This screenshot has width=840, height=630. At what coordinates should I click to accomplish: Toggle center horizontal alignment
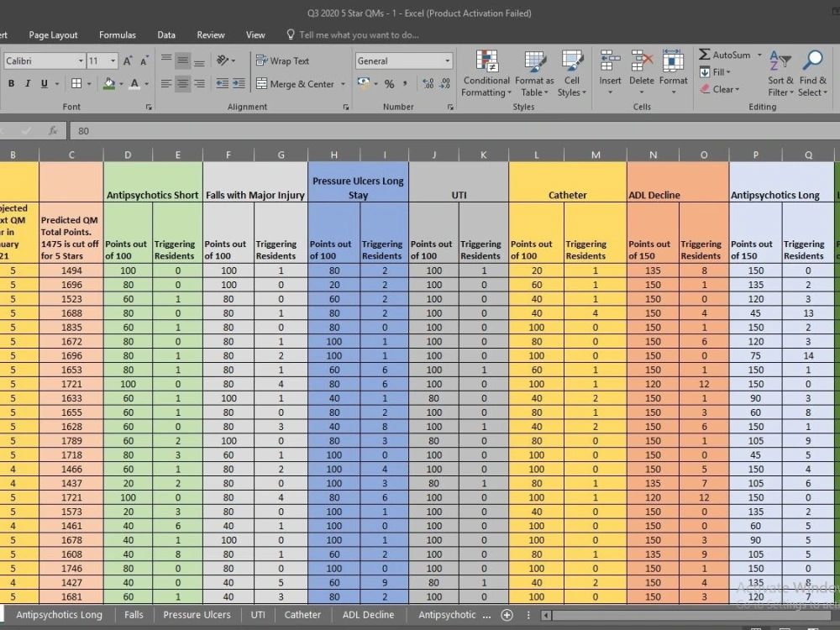coord(182,83)
